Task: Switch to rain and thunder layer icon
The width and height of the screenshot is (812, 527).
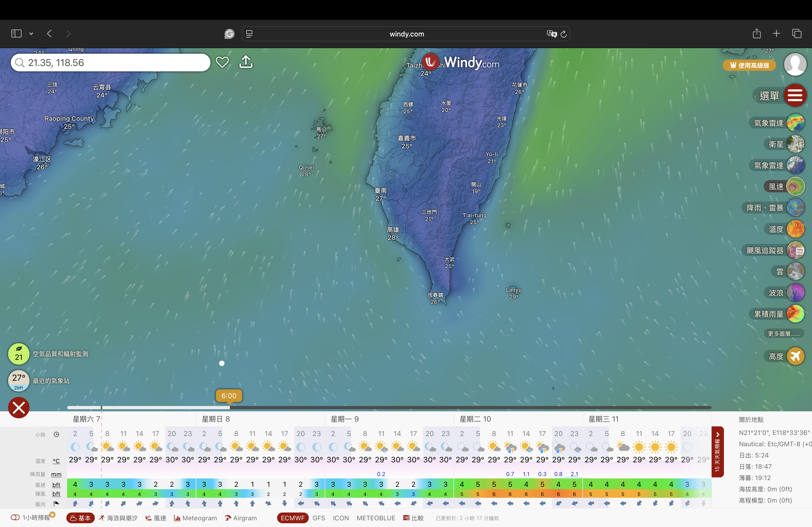Action: point(795,208)
